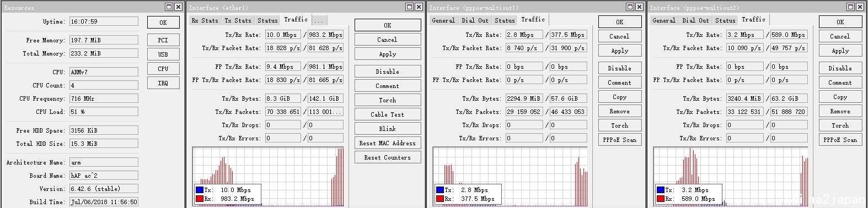
Task: Open Dial Out tab in pppoe-multiout1
Action: coord(475,20)
